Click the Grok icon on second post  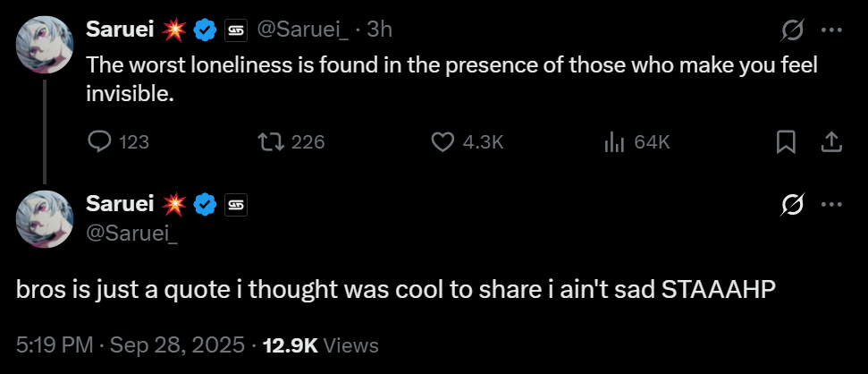point(792,205)
